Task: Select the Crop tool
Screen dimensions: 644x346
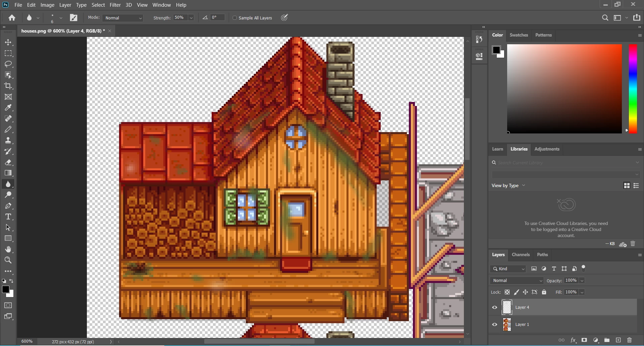Action: (8, 86)
